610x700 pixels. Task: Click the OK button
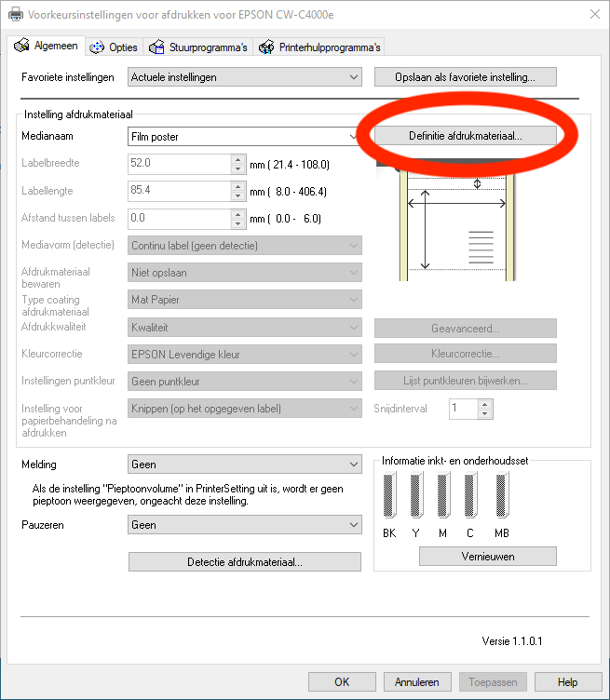[x=342, y=681]
